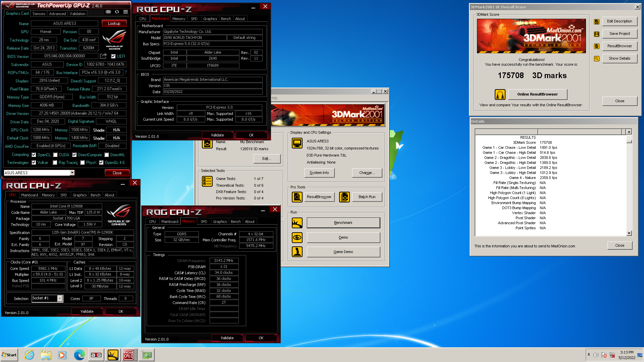
Task: Click the GPU-Z screenshot camera icon
Action: 108,12
